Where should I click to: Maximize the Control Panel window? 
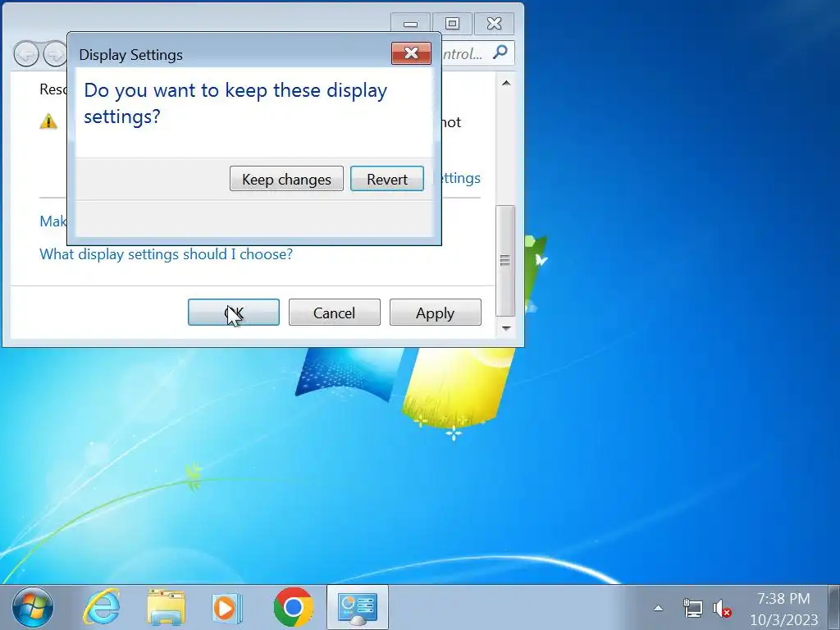tap(452, 24)
